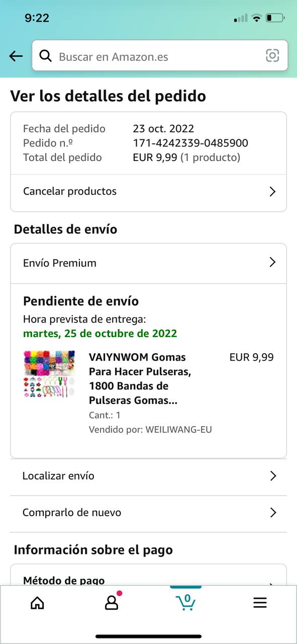Tap the Wi-Fi status icon
297x644 pixels.
(x=257, y=18)
